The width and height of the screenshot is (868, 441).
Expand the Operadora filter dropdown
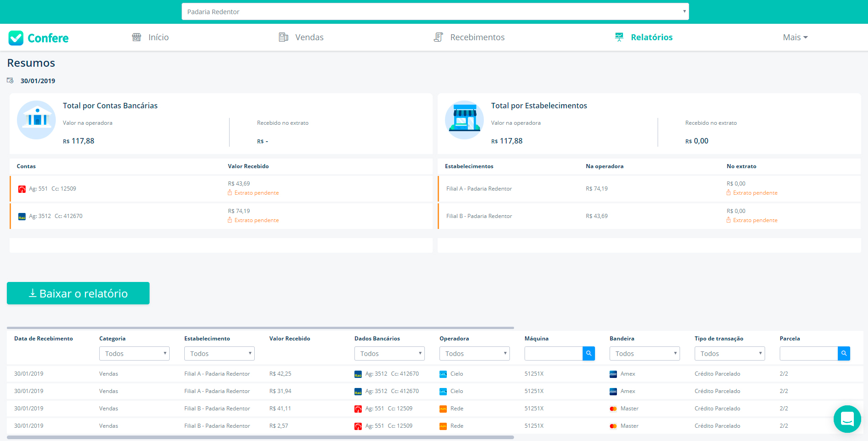tap(474, 354)
